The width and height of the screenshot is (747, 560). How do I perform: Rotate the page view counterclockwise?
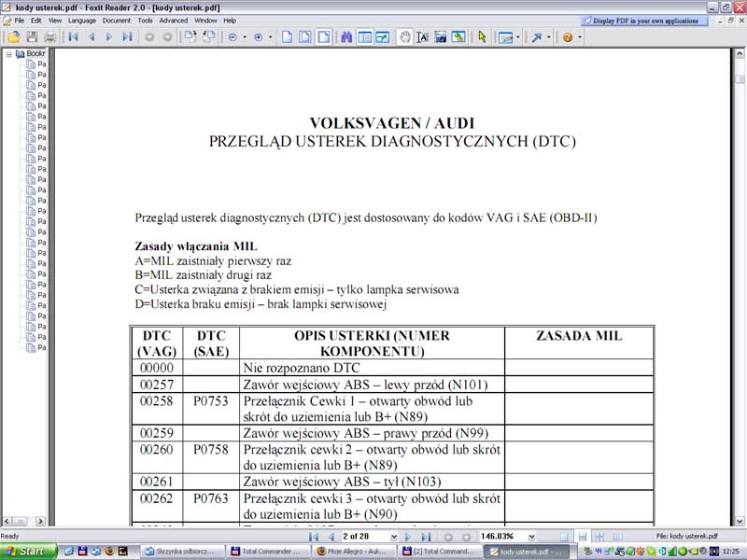tap(208, 36)
